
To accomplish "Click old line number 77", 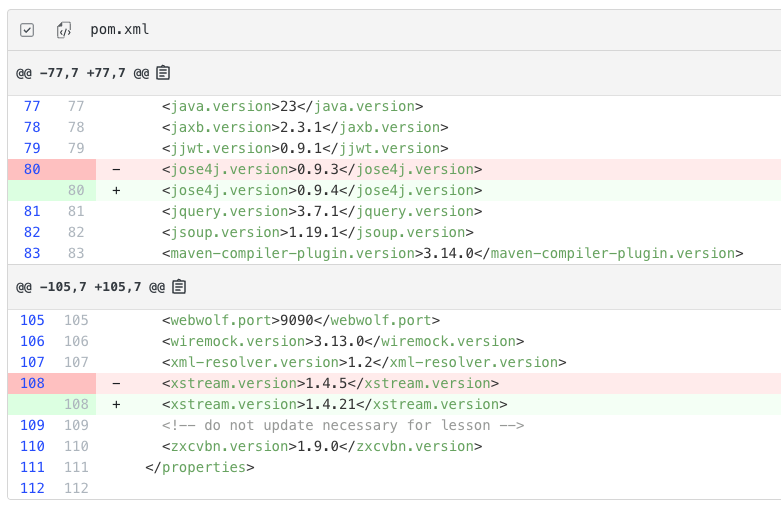I will click(x=32, y=106).
